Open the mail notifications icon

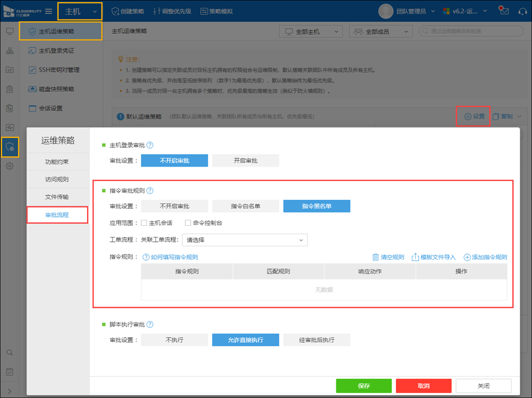(x=503, y=11)
